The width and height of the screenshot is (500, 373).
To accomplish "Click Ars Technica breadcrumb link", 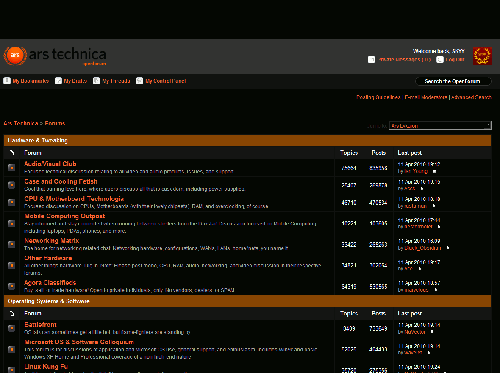I will click(21, 123).
